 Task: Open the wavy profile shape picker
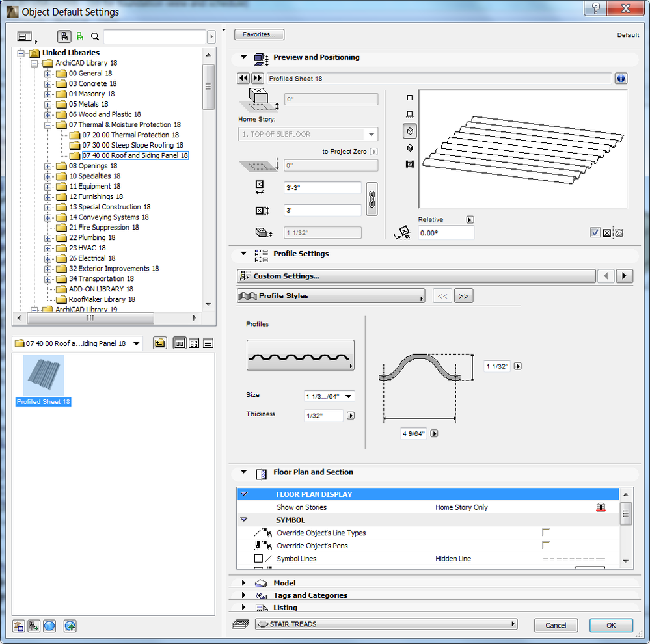pos(300,355)
